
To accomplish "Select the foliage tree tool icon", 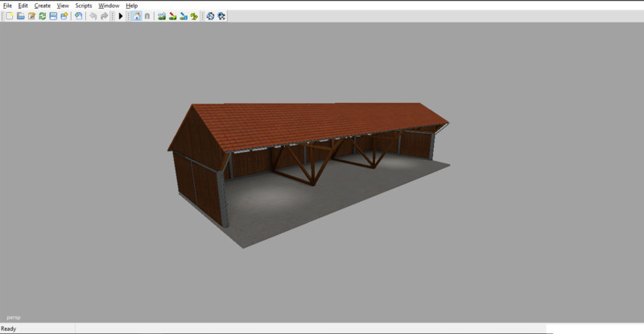I will 194,16.
